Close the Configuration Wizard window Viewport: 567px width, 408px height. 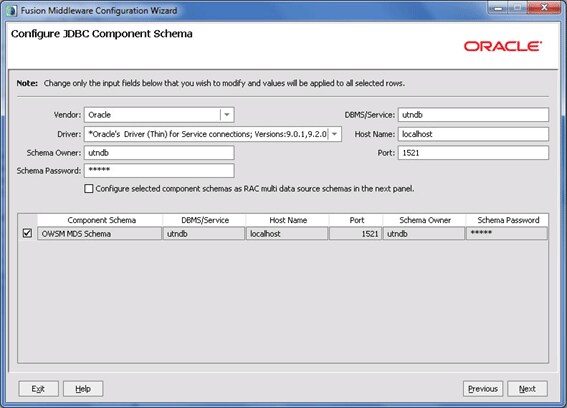544,8
